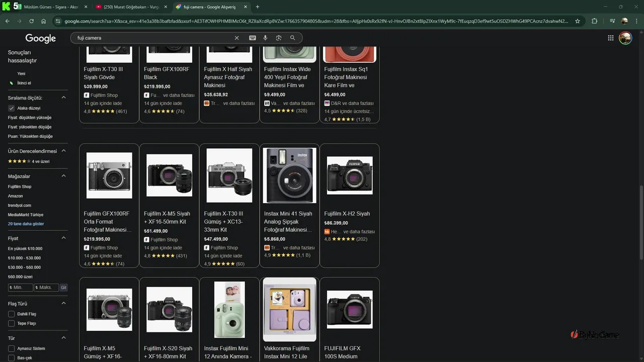644x362 pixels.
Task: Open Chrome profile avatar in toolbar
Action: click(624, 21)
